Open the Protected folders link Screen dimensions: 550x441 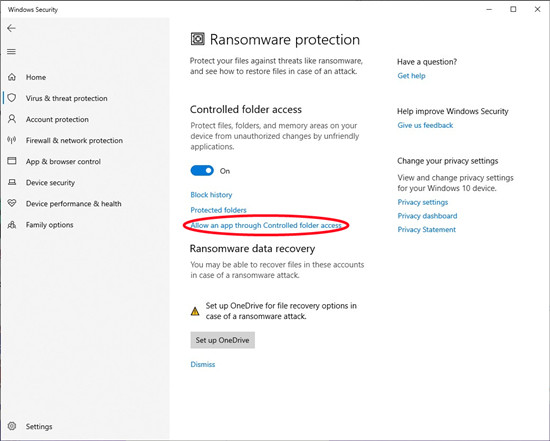218,210
